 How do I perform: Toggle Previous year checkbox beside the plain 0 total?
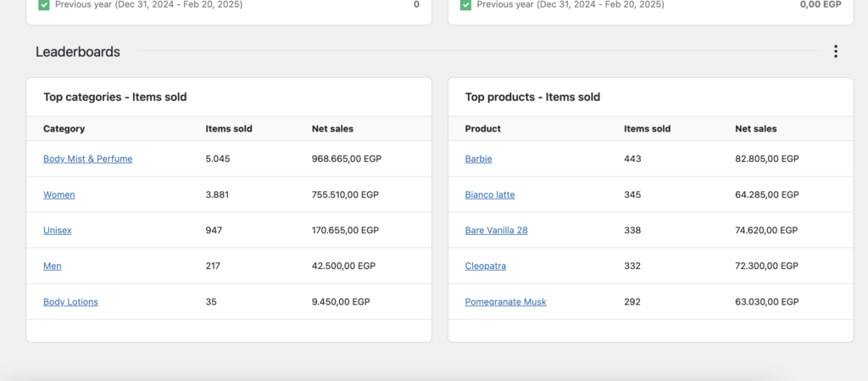click(44, 4)
